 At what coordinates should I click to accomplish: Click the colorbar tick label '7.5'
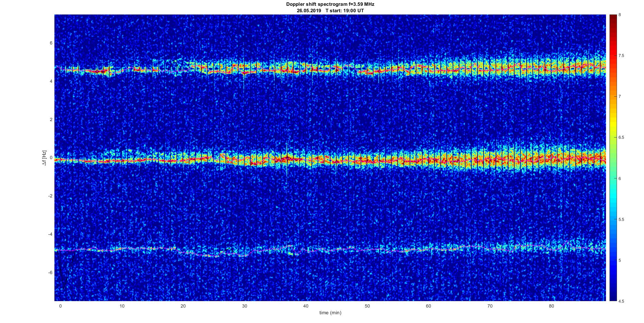(x=621, y=56)
